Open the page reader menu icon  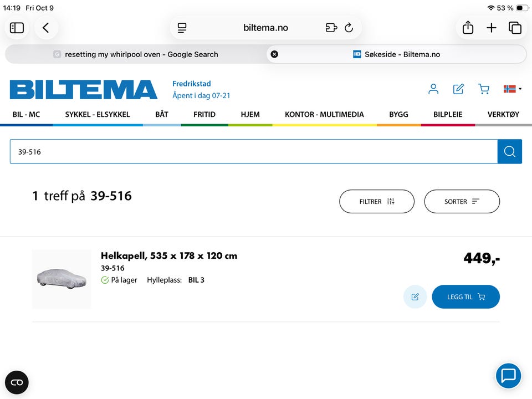182,28
